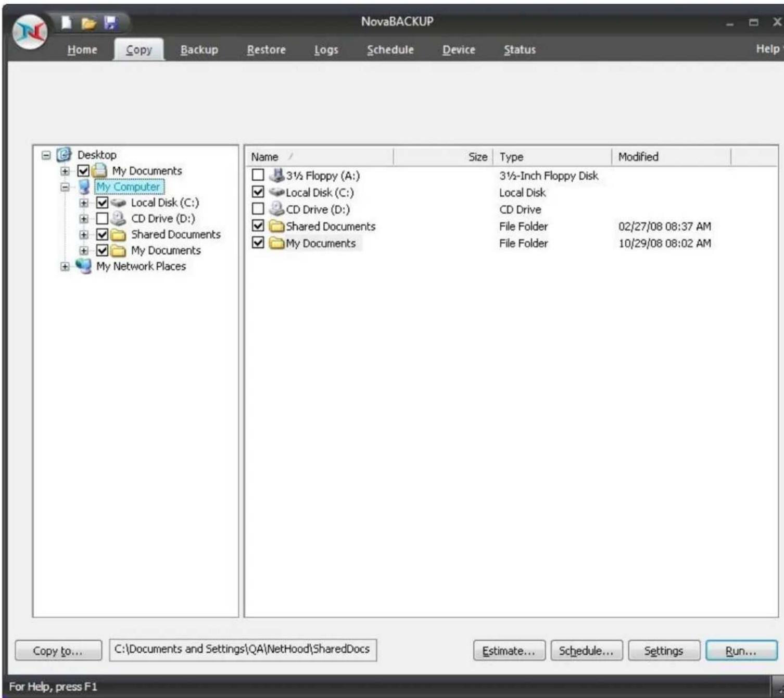The image size is (784, 698).
Task: Check the 3½ Floppy (A:) checkbox in list
Action: coord(258,174)
